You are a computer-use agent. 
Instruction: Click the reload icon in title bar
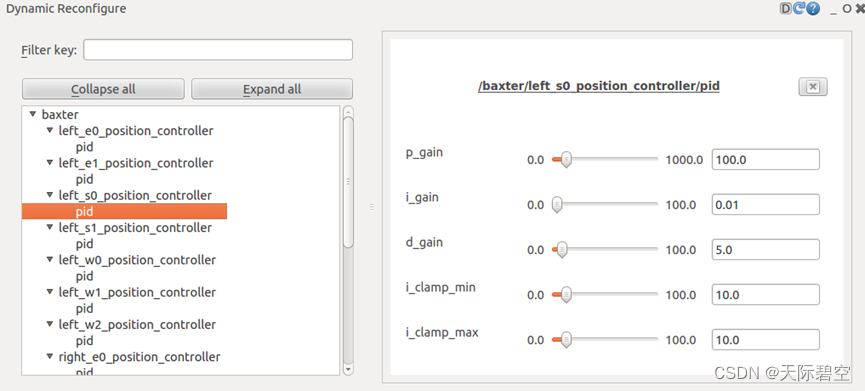point(798,9)
